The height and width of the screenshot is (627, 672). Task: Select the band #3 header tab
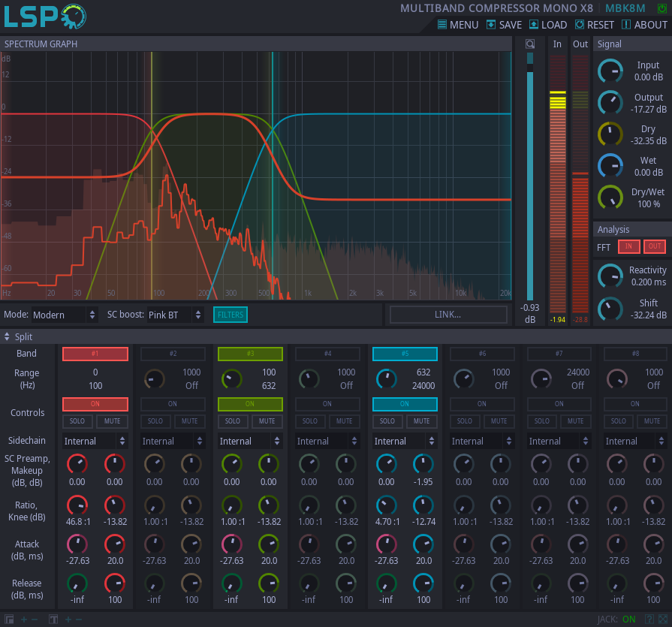click(250, 354)
